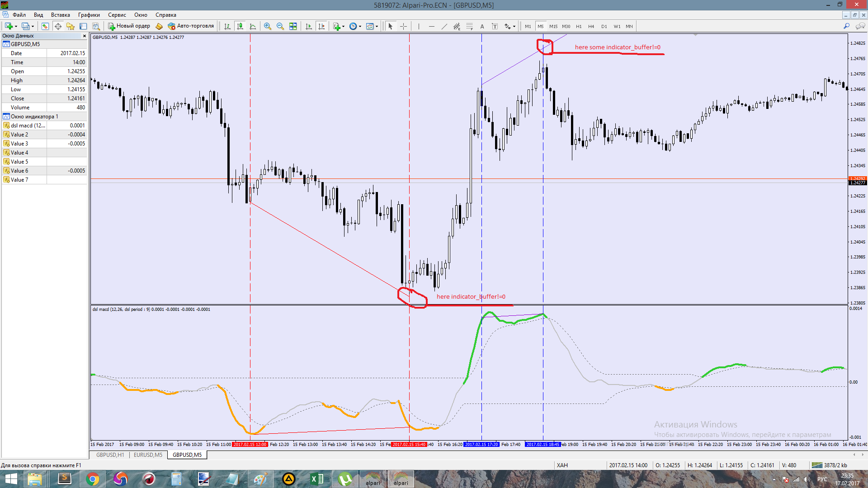Image resolution: width=868 pixels, height=488 pixels.
Task: Open the Графики menu
Action: pyautogui.click(x=89, y=15)
